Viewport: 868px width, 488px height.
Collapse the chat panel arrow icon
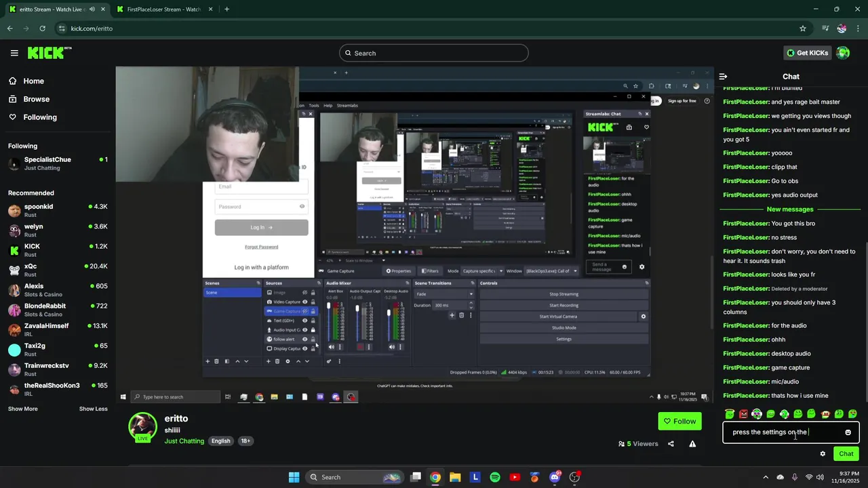pyautogui.click(x=723, y=77)
